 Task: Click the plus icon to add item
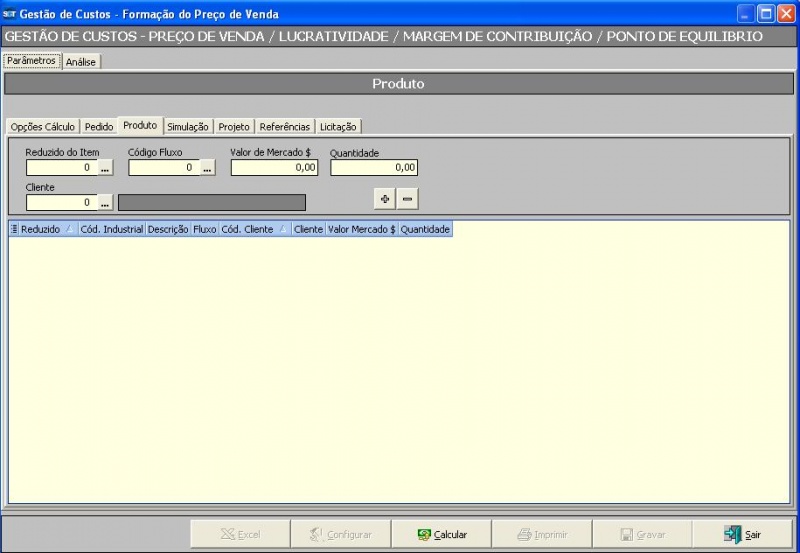(x=385, y=199)
